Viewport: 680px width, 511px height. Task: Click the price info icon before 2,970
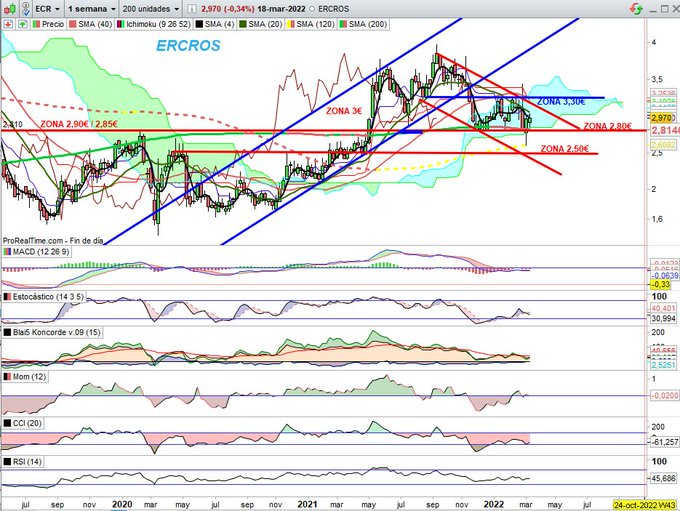point(192,9)
